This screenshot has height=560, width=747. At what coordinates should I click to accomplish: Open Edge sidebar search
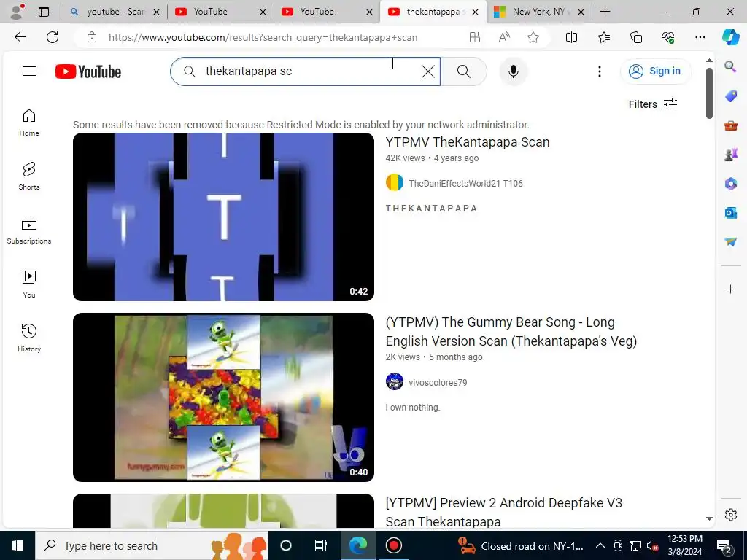coord(730,66)
